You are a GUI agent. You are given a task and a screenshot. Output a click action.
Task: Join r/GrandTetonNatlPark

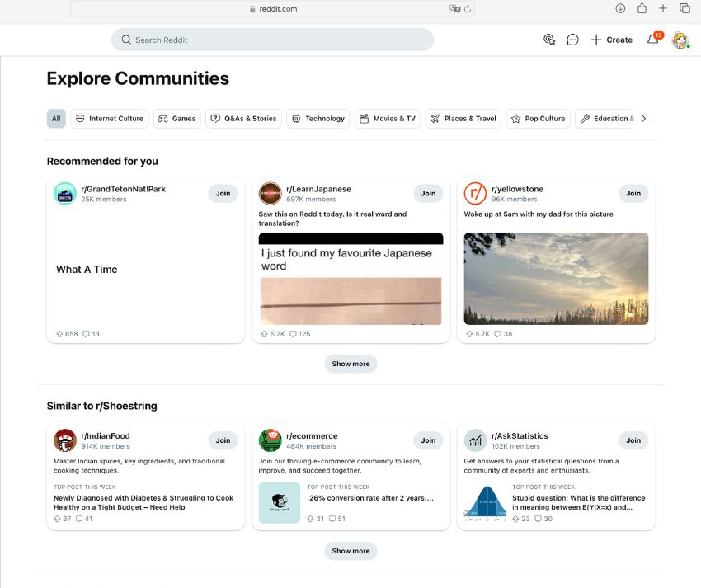coord(223,193)
